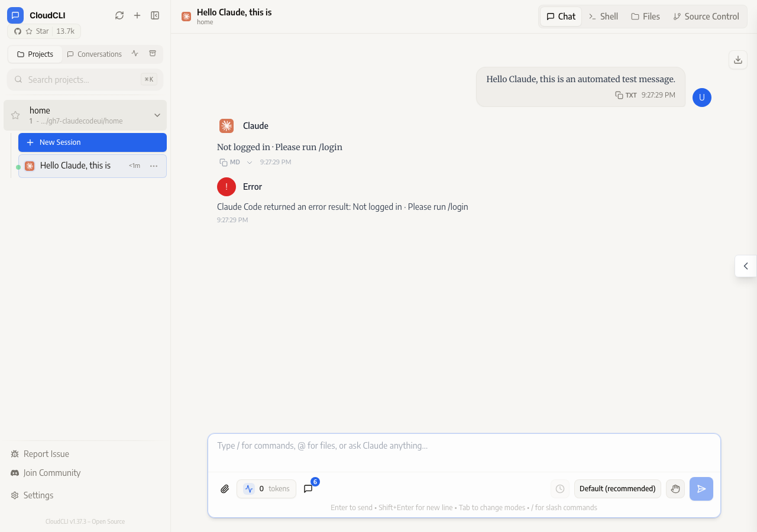Send the message with the arrow button
The width and height of the screenshot is (757, 532).
pyautogui.click(x=701, y=489)
